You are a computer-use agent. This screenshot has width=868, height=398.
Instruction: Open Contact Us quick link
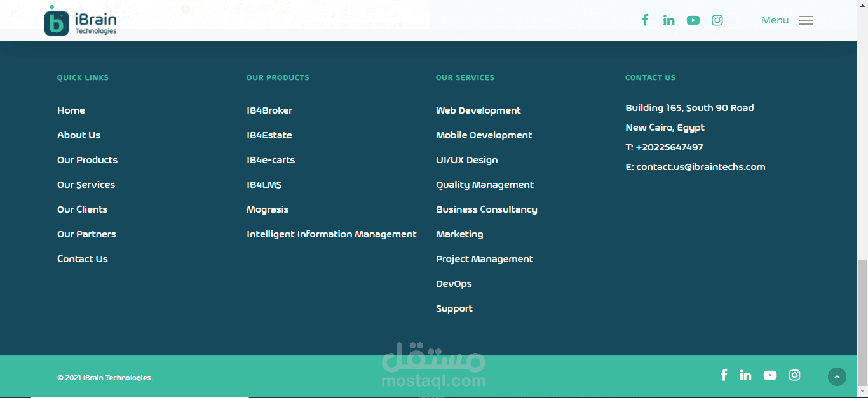coord(83,259)
